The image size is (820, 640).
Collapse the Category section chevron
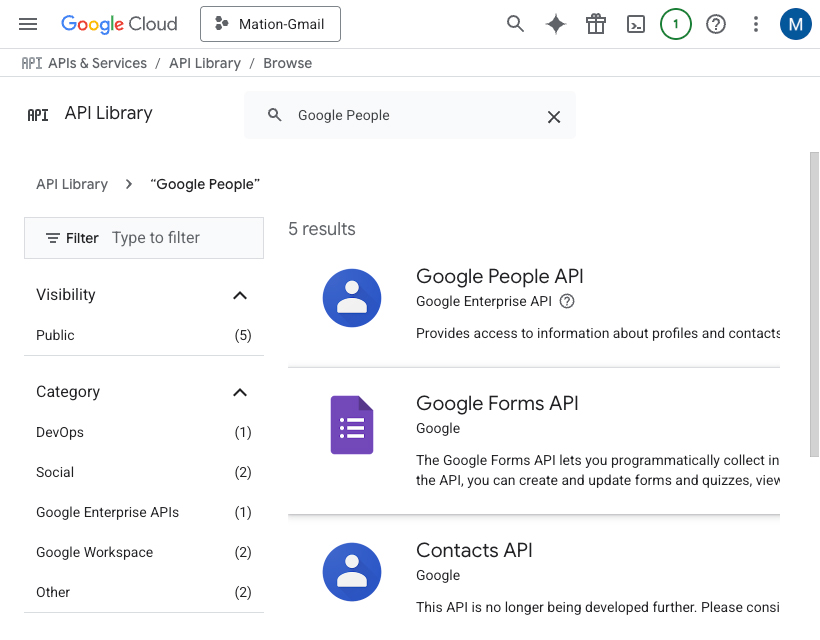point(240,393)
